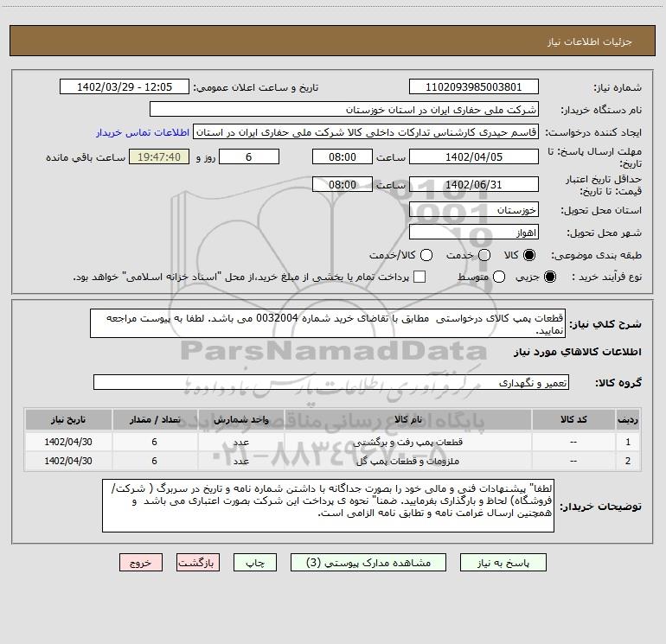This screenshot has width=666, height=644.
Task: Click the نام کالا column header
Action: [x=407, y=419]
